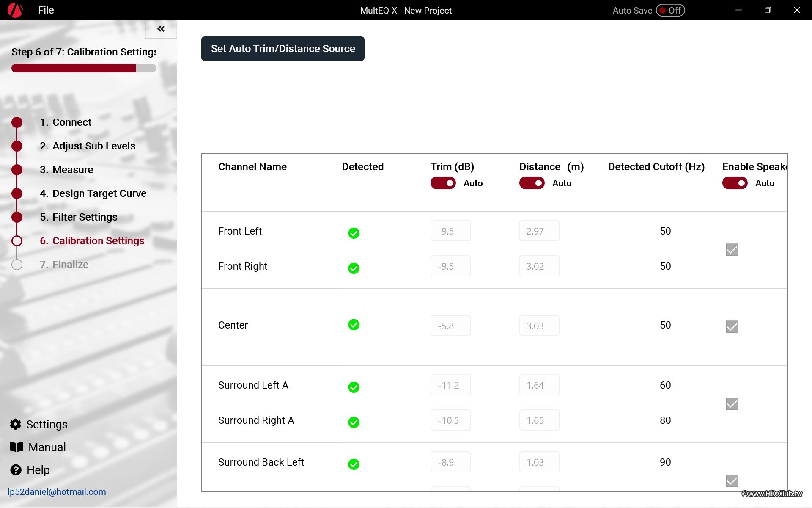Click step 4 Design Target Curve marker
812x508 pixels.
coord(17,193)
